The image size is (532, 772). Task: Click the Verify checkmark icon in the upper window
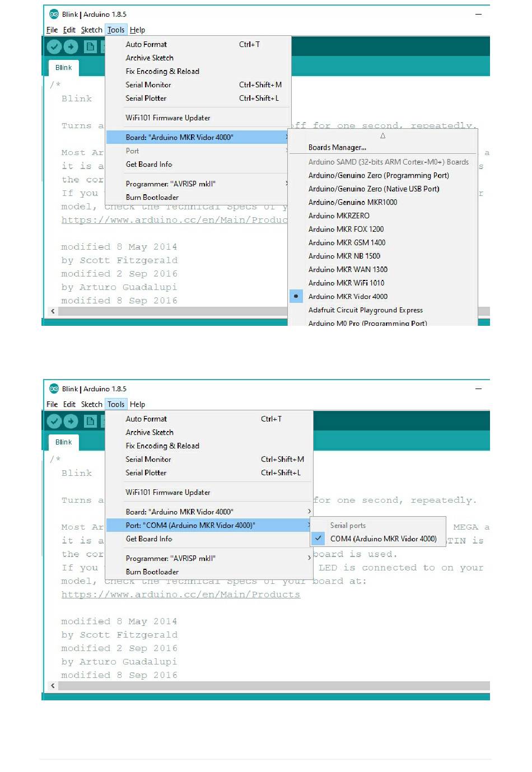(x=54, y=46)
